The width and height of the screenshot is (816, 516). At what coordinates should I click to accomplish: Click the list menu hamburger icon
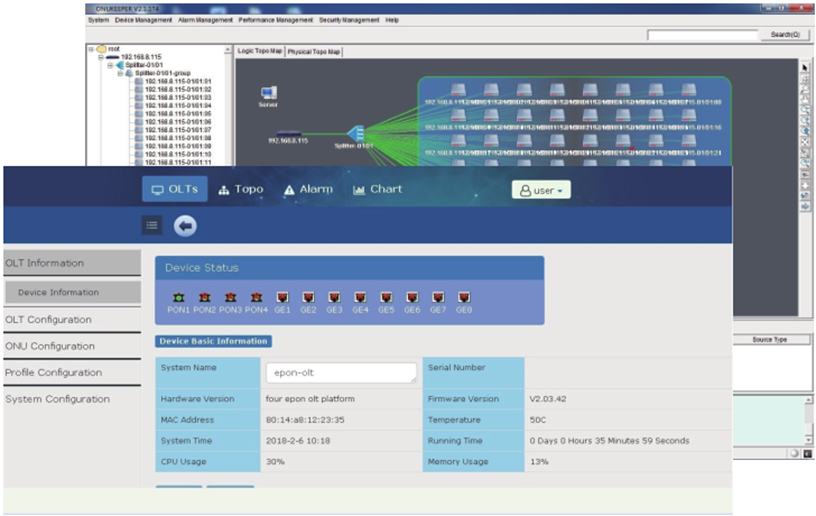[x=152, y=226]
